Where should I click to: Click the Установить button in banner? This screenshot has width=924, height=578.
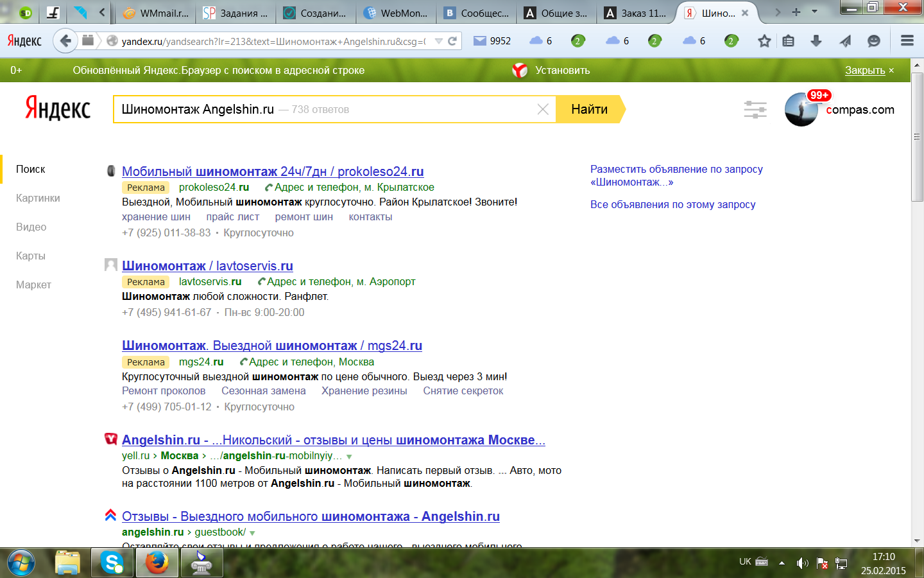point(562,71)
